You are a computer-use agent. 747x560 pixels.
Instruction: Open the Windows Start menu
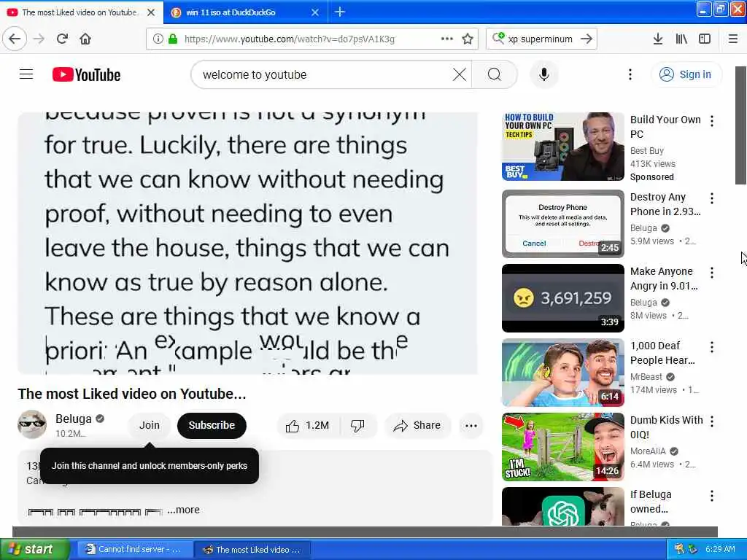(35, 549)
